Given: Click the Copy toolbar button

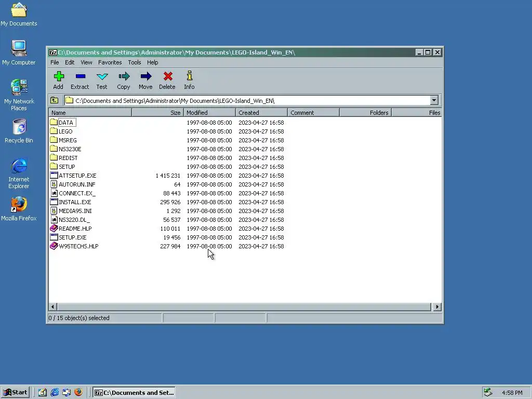Looking at the screenshot, I should (124, 81).
